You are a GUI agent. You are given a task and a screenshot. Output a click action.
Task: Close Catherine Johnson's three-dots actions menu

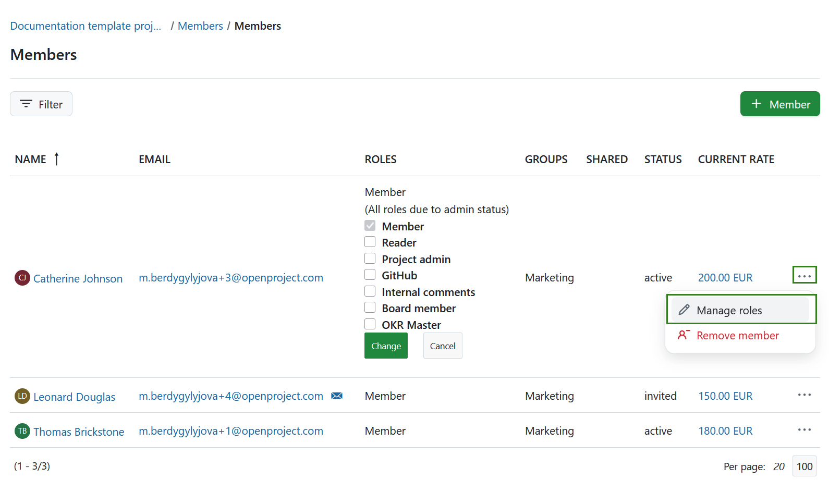tap(804, 275)
